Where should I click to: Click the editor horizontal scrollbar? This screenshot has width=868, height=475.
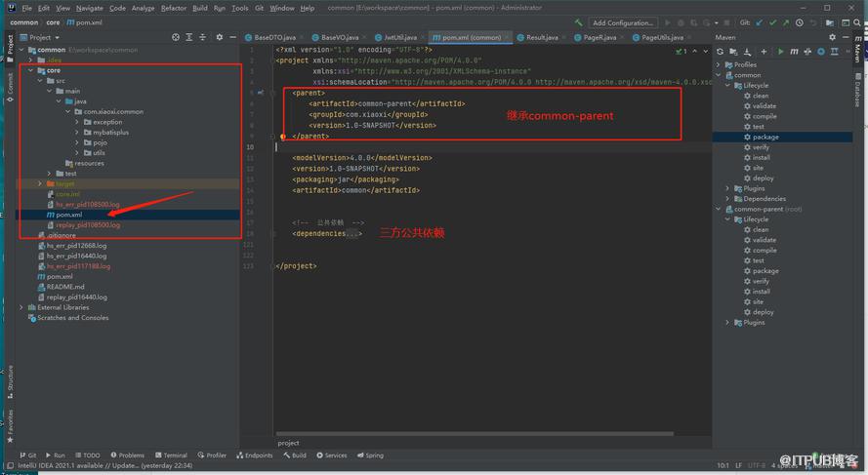(x=475, y=434)
